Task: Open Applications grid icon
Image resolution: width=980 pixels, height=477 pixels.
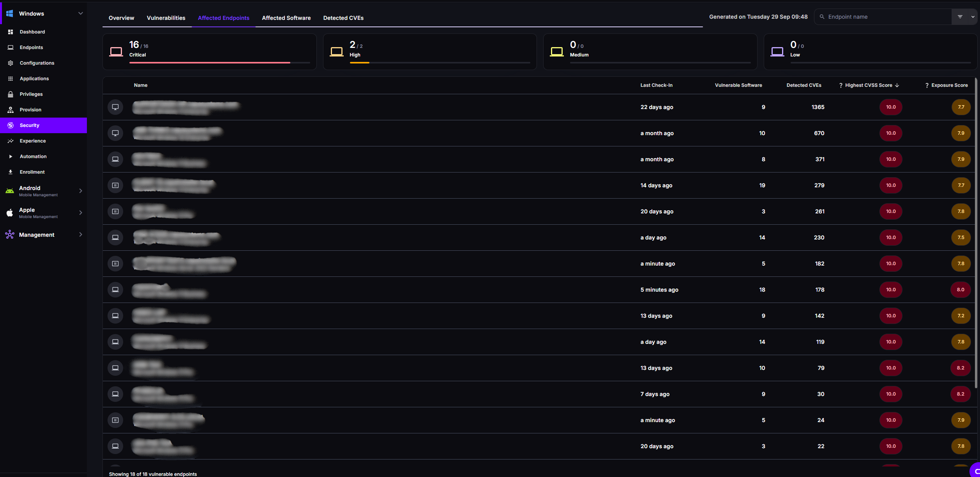Action: [11, 79]
